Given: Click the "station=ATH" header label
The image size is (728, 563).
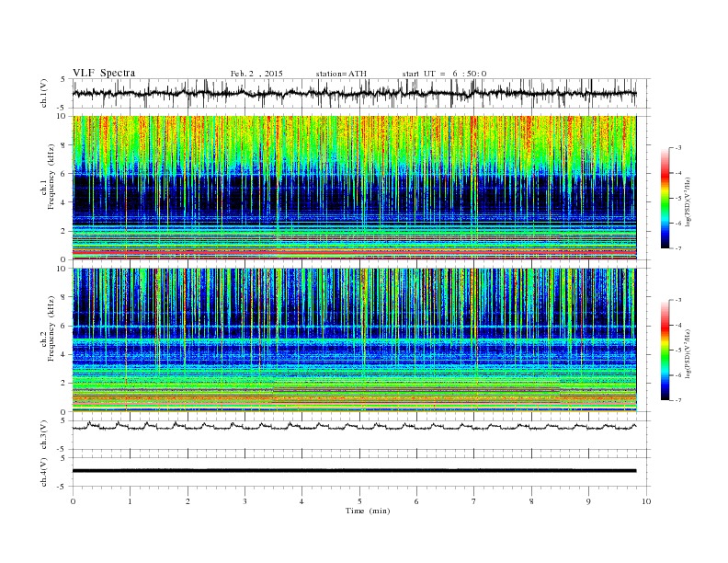Looking at the screenshot, I should pos(341,74).
